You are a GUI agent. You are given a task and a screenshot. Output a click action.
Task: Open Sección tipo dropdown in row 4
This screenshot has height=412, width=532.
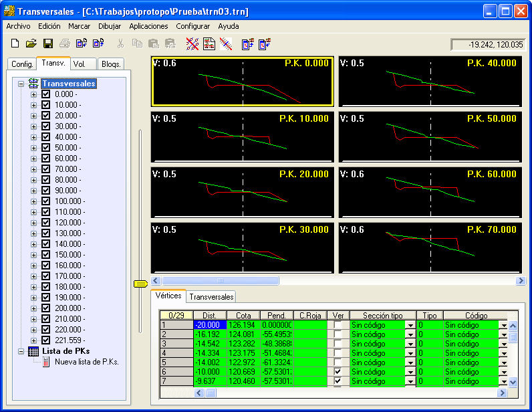pyautogui.click(x=410, y=353)
